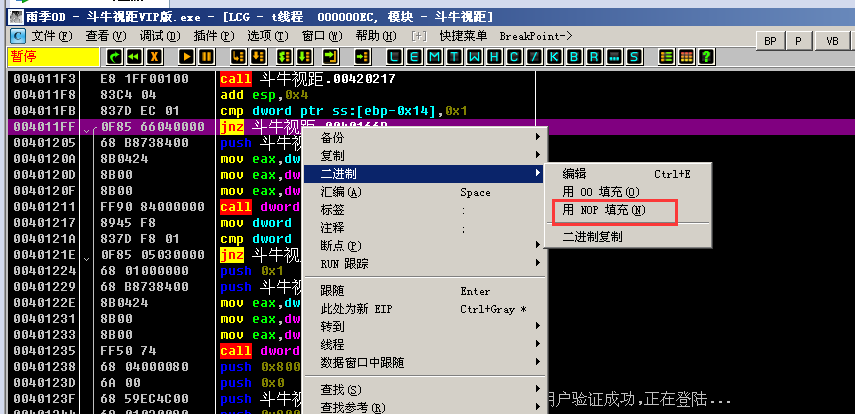Choose 编辑 Ctrl+E in the binary submenu
Viewport: 855px width, 414px height.
tap(628, 174)
